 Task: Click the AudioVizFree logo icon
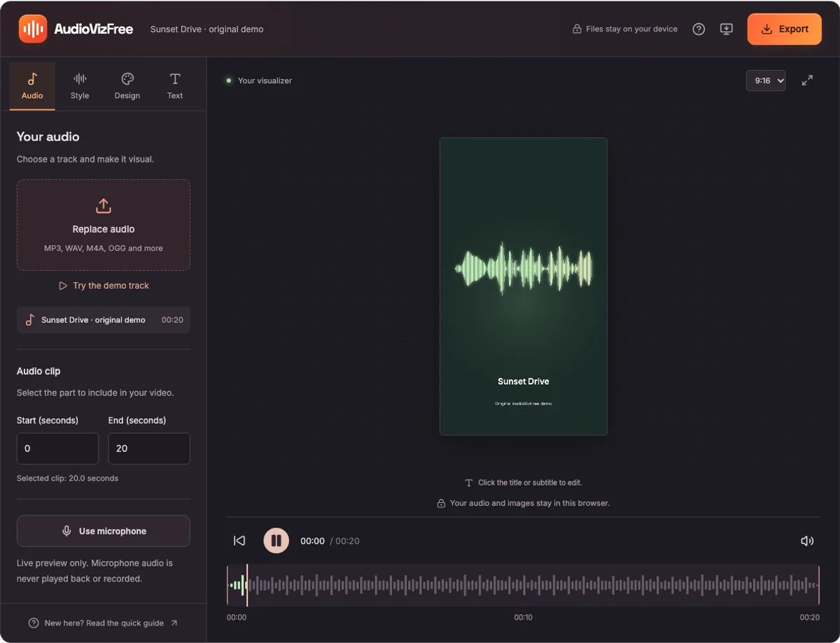(x=33, y=29)
